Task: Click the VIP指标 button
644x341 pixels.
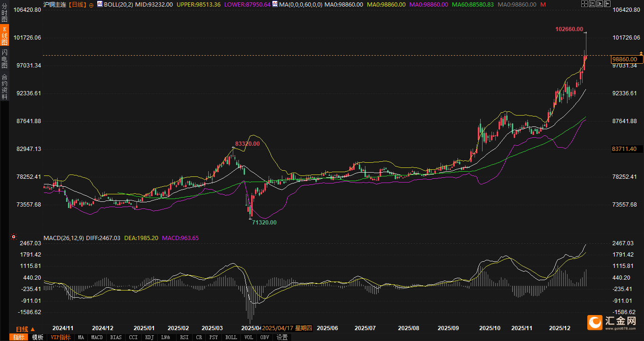Action: tap(61, 337)
